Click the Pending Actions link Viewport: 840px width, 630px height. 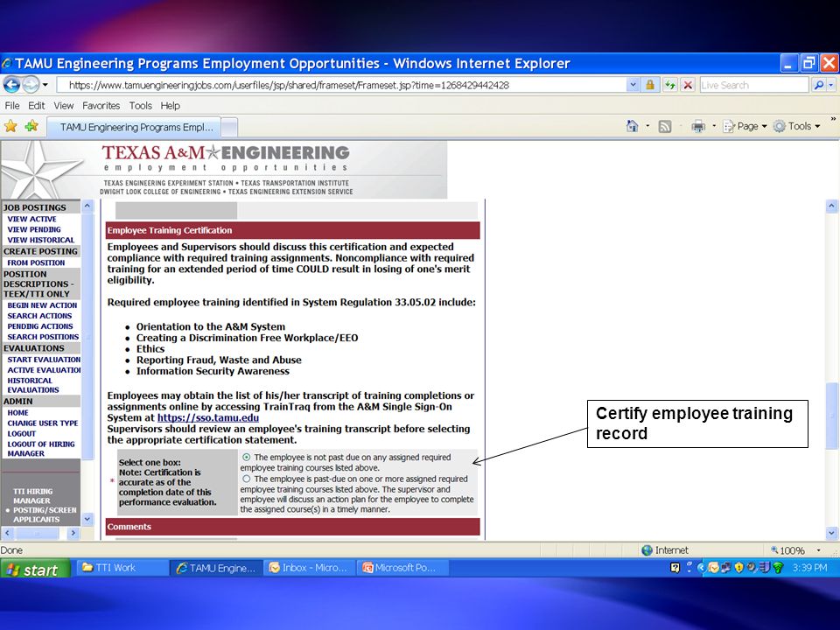[39, 326]
